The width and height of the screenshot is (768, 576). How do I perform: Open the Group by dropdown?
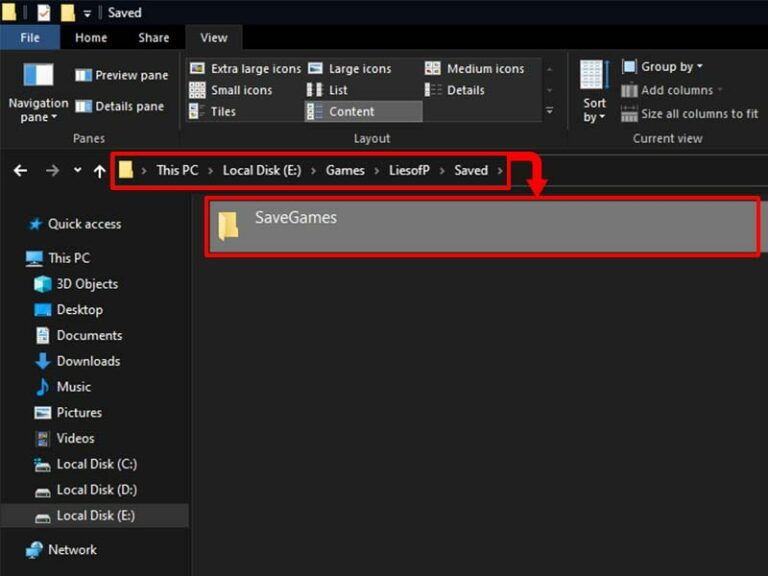(x=662, y=67)
